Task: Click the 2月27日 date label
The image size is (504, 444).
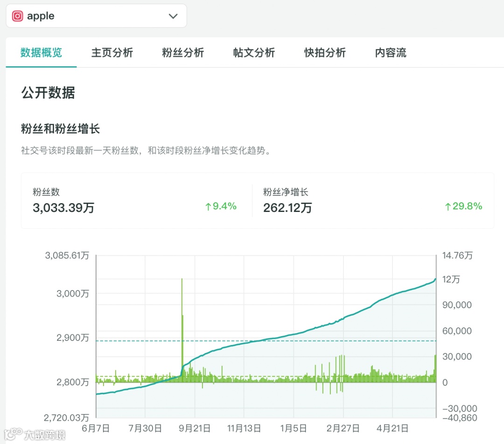Action: 343,428
